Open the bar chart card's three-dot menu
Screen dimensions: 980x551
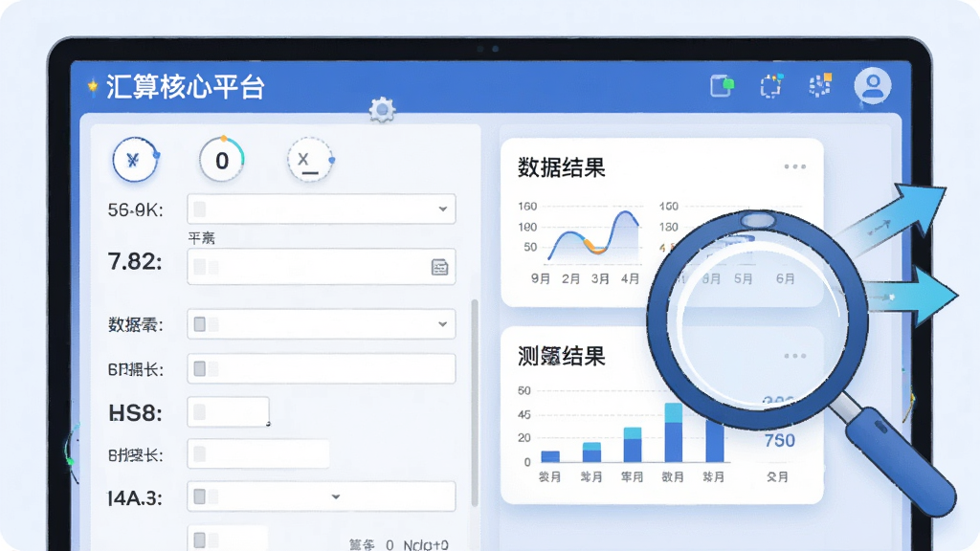(795, 356)
